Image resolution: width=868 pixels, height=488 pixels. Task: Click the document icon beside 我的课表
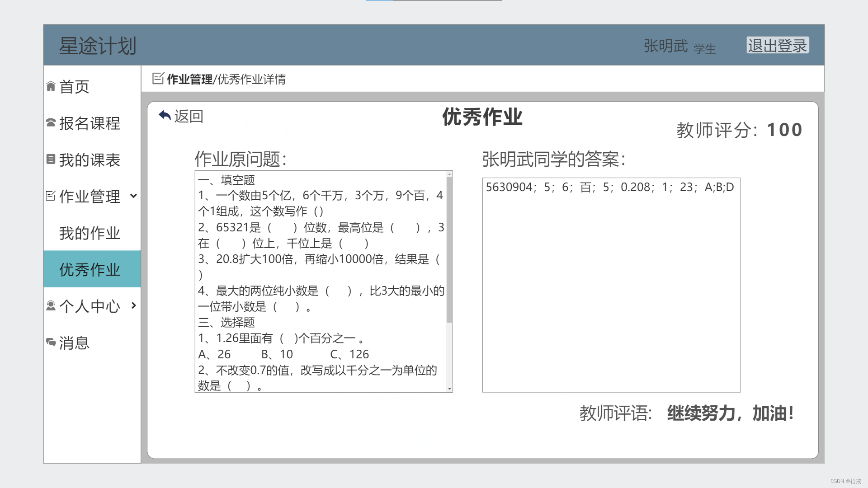(51, 159)
